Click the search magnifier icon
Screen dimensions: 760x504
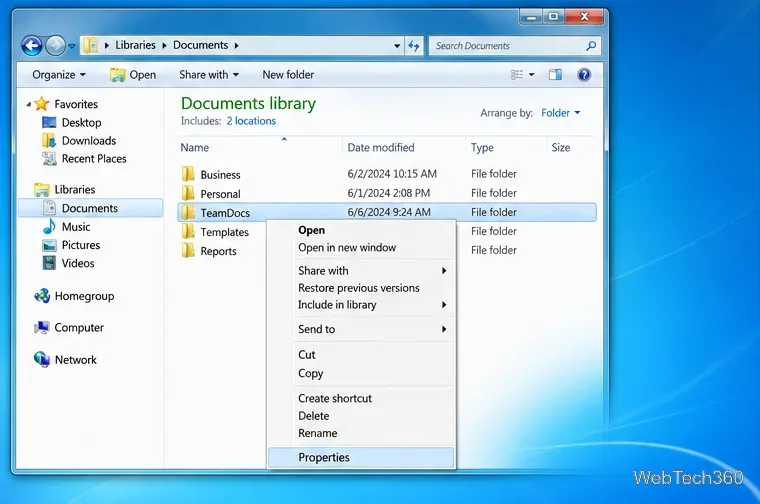coord(591,46)
